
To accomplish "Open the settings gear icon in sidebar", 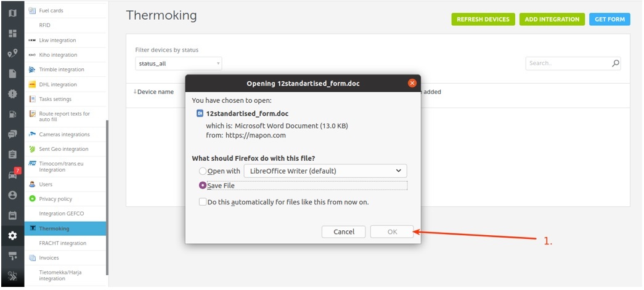I will (x=12, y=235).
